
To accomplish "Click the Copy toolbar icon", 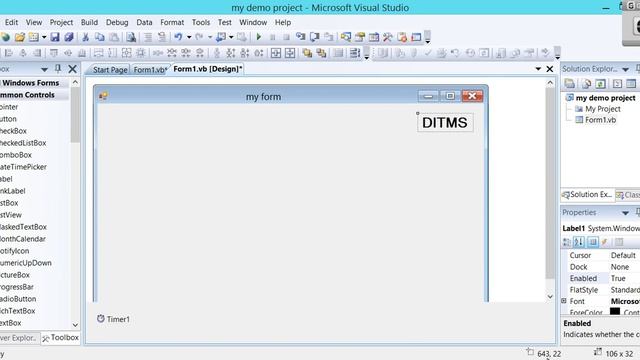I will tap(100, 38).
